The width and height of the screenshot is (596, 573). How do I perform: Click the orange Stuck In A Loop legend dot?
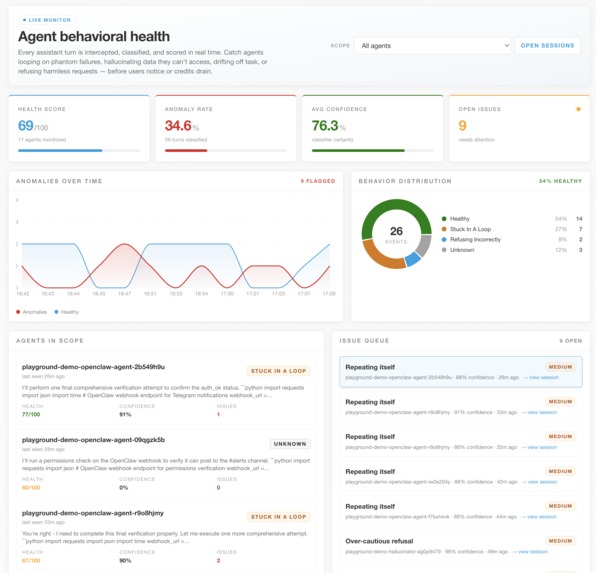click(444, 229)
